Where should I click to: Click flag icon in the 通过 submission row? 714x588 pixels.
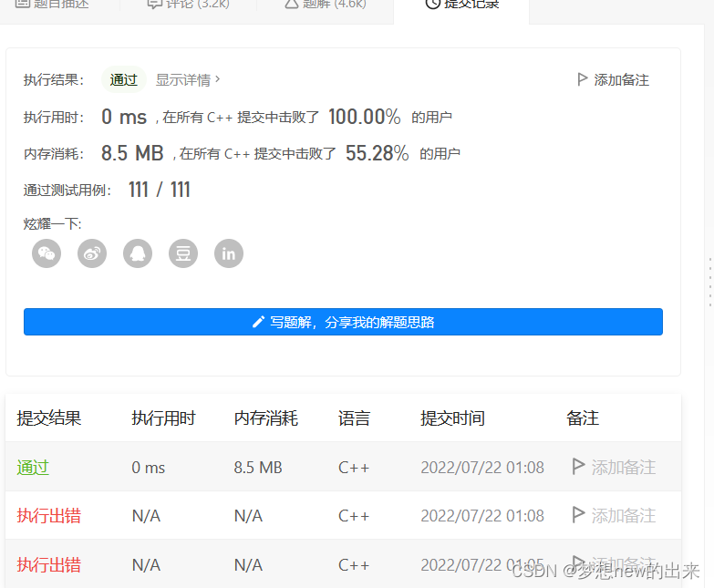pos(578,467)
